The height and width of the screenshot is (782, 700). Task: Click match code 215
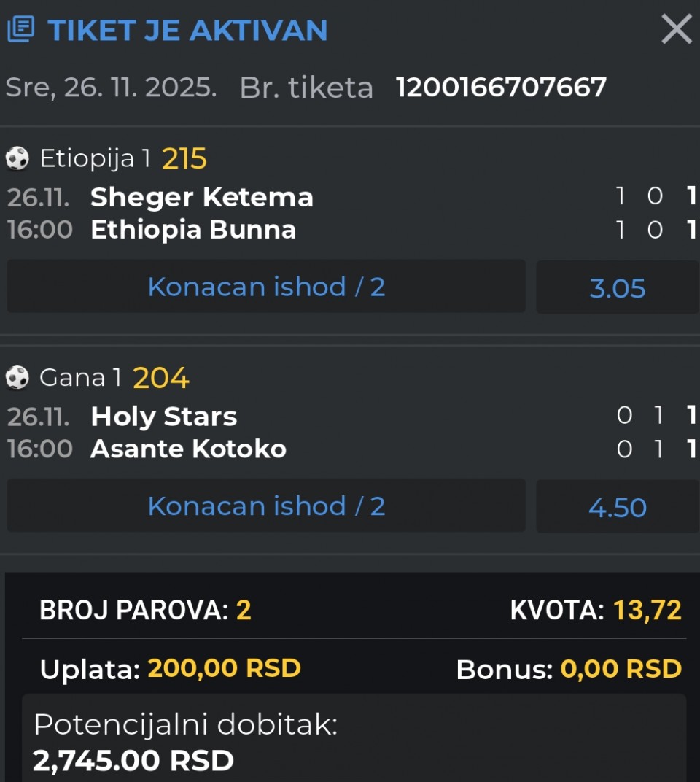coord(184,158)
